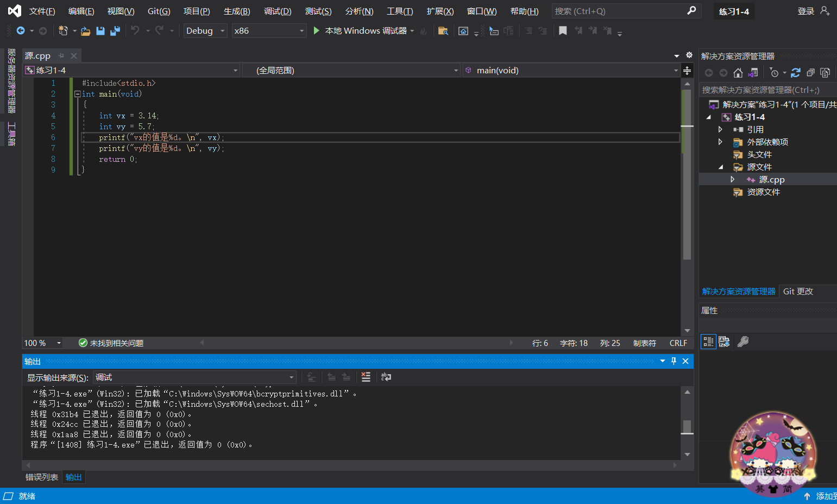
Task: Clear all output with the red-x list icon
Action: (366, 377)
